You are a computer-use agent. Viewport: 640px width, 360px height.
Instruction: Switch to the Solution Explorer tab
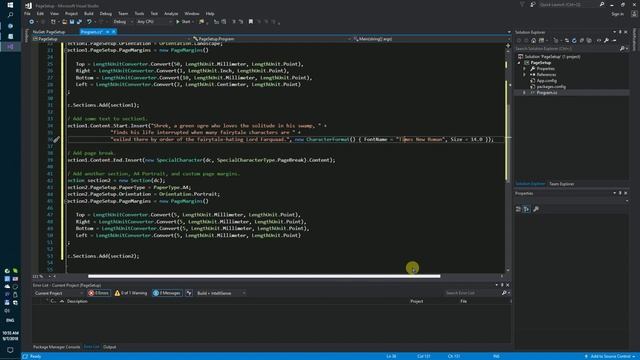[x=530, y=184]
